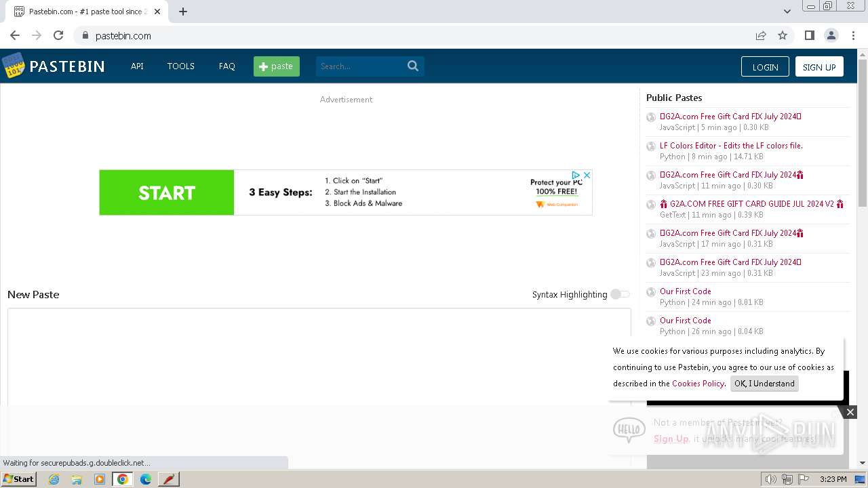The width and height of the screenshot is (868, 488).
Task: Click the taskbar clock showing 3:23 PM
Action: 833,479
